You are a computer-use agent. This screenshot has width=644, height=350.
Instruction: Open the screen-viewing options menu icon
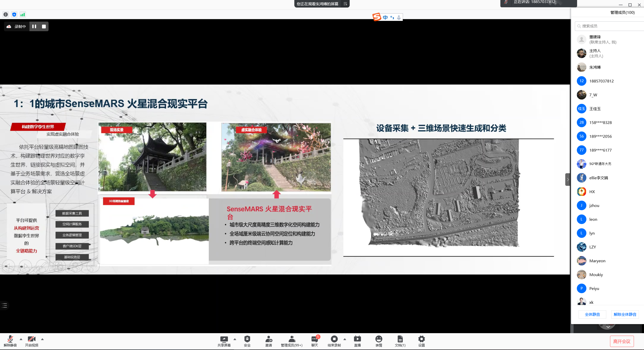click(x=345, y=4)
